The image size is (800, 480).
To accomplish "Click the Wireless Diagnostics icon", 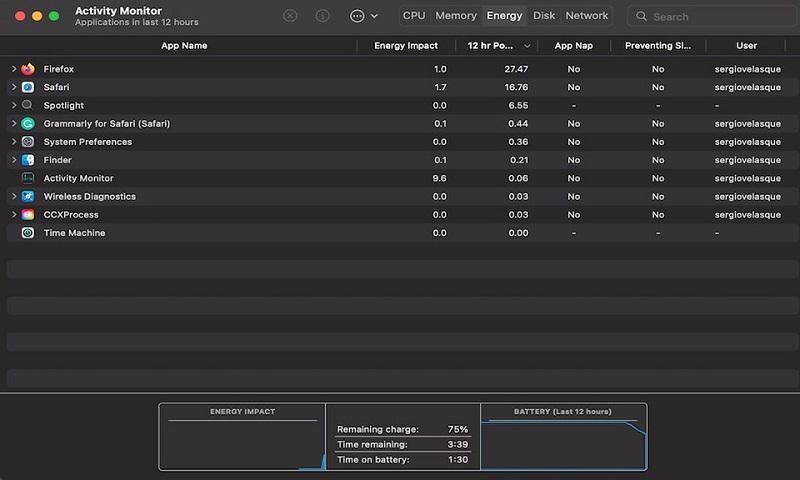I will pyautogui.click(x=28, y=197).
